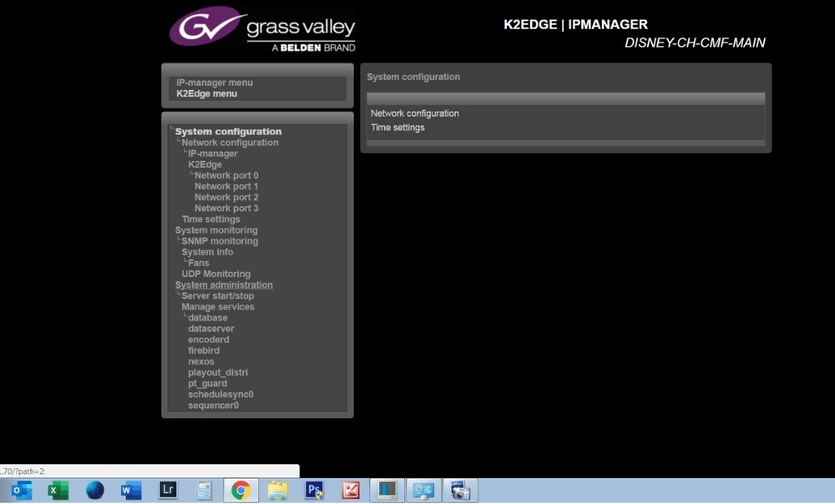This screenshot has height=504, width=835.
Task: Open the Calculator from the taskbar
Action: pyautogui.click(x=203, y=491)
